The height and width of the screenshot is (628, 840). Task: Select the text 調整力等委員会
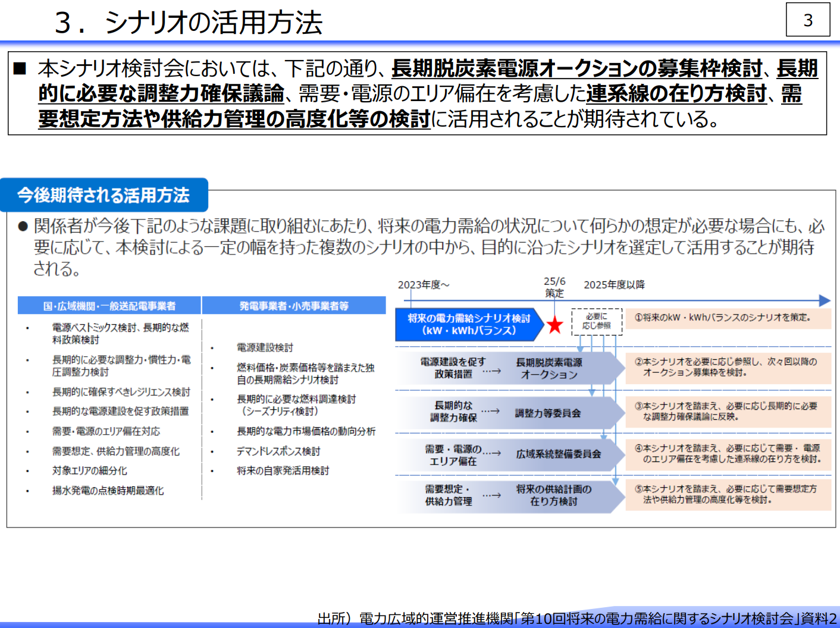pos(548,413)
